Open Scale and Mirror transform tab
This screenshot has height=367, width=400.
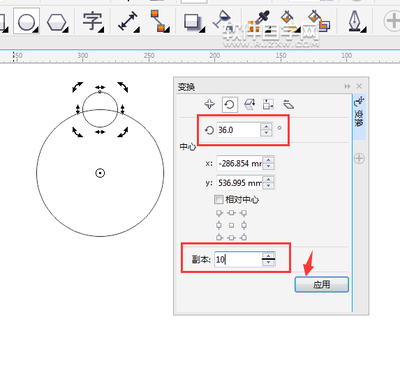[x=250, y=104]
